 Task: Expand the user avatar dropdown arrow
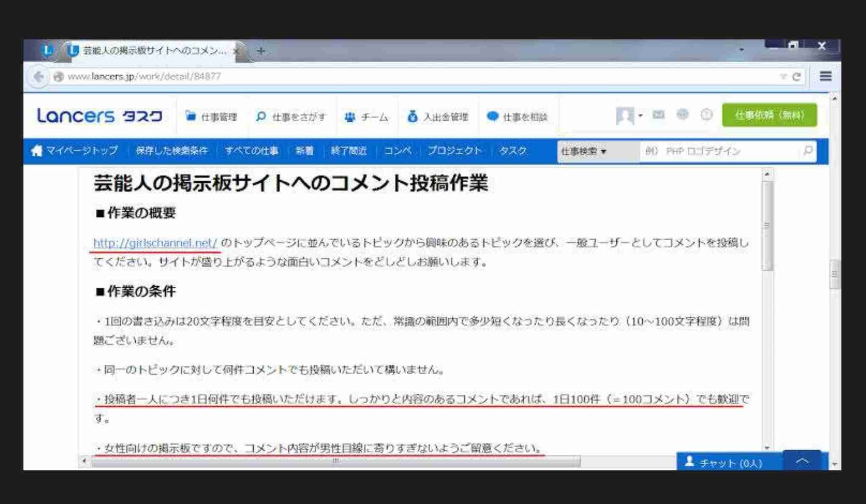point(640,115)
